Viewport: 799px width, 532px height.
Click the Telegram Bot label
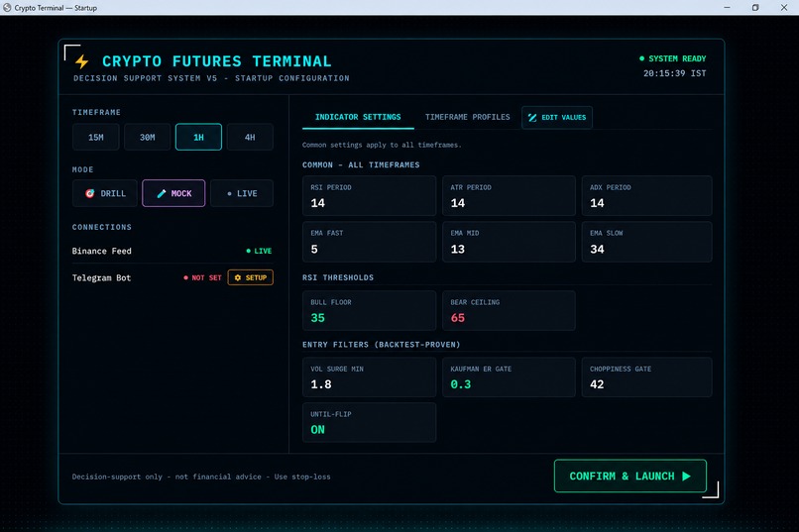pos(101,278)
